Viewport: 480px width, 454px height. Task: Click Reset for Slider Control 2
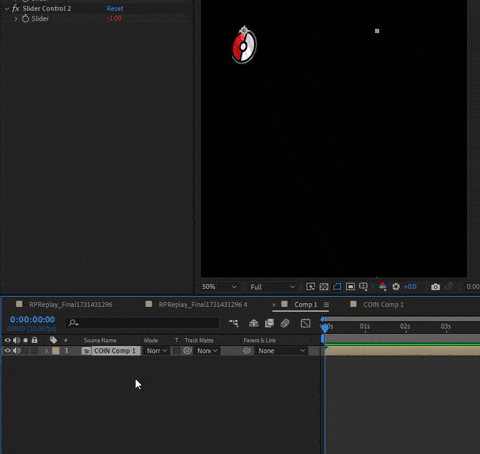[115, 9]
